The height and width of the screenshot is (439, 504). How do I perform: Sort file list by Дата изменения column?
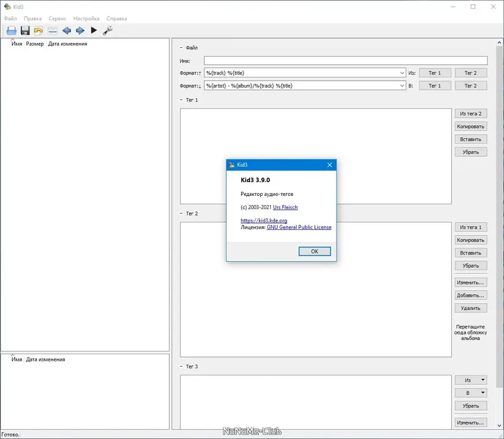(67, 43)
